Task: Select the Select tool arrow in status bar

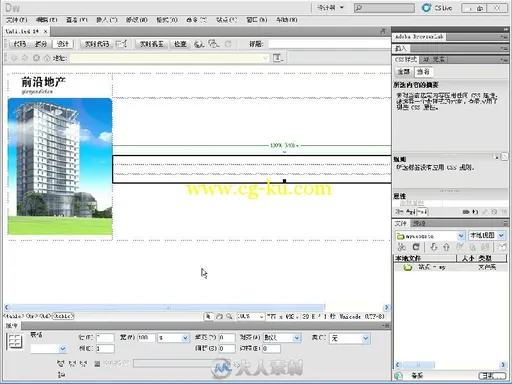Action: click(x=208, y=316)
